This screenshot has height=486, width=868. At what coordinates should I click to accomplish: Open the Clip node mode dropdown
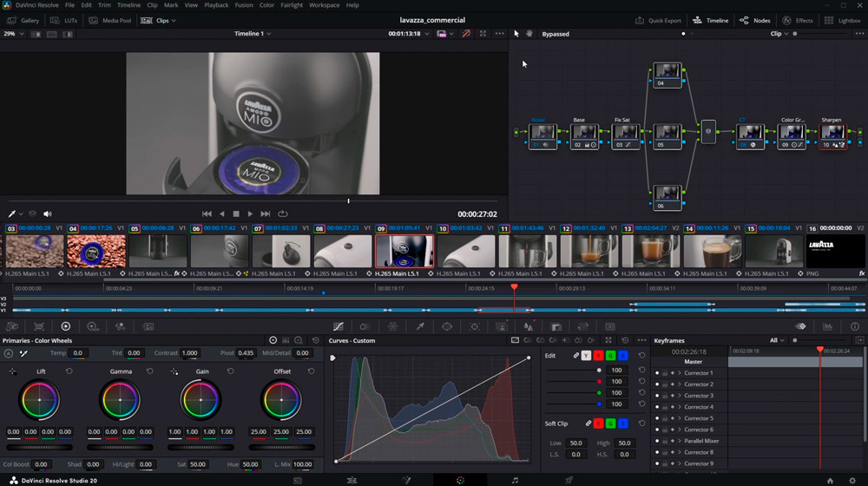[x=779, y=34]
